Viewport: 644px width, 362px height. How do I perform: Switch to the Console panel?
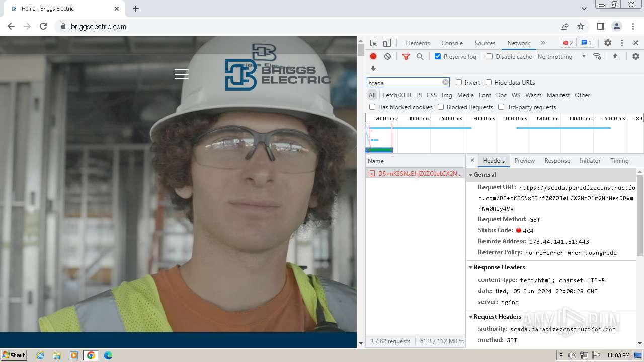pyautogui.click(x=452, y=43)
